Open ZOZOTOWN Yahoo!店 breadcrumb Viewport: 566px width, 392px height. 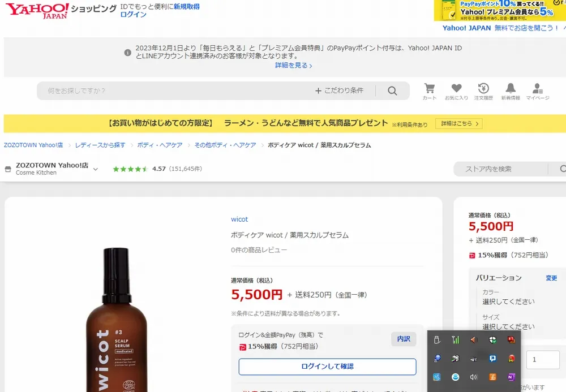(33, 145)
